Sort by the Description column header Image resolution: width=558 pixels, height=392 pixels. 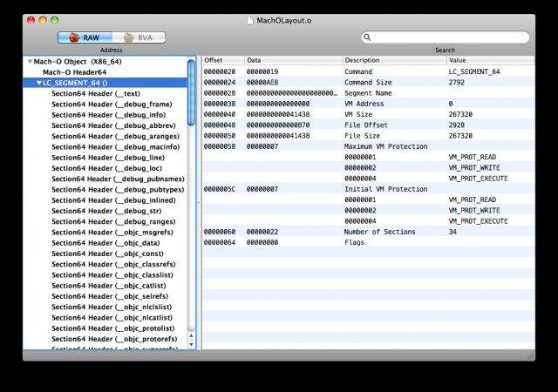[394, 60]
